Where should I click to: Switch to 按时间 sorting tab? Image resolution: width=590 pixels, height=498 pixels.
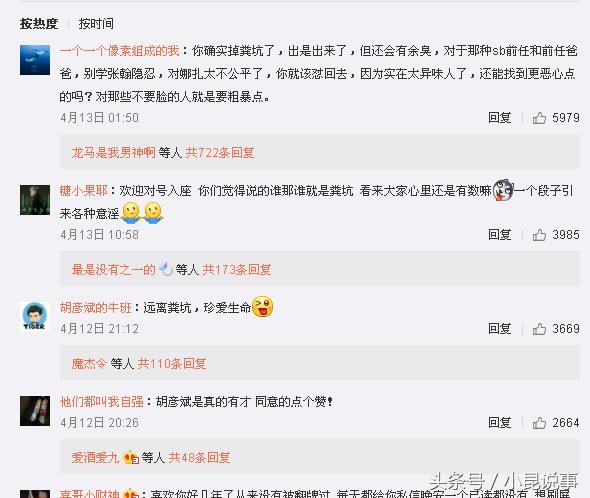96,24
